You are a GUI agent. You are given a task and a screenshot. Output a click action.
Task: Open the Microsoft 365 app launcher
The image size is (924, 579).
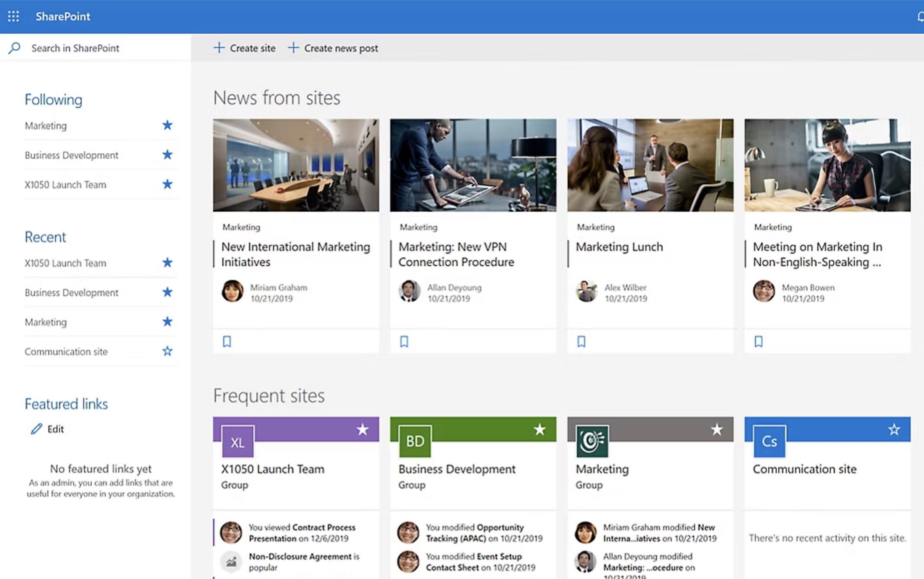pyautogui.click(x=14, y=16)
